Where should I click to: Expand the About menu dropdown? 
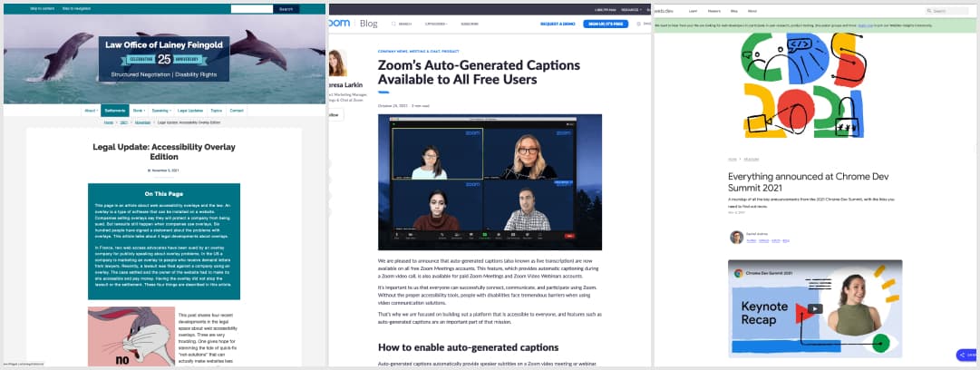[90, 111]
